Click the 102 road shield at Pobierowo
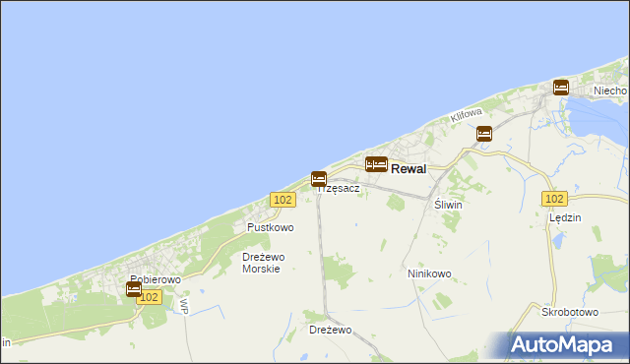This screenshot has height=364, width=630. pos(149,297)
